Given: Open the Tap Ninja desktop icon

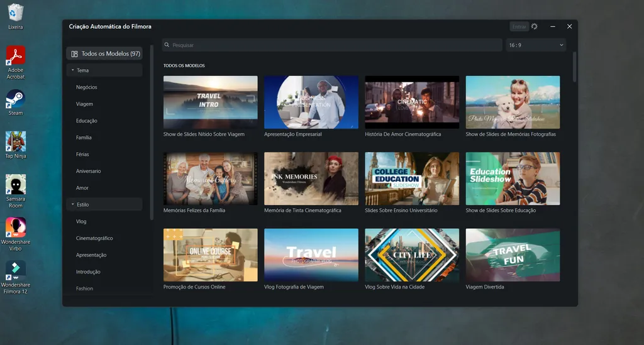Looking at the screenshot, I should [16, 142].
